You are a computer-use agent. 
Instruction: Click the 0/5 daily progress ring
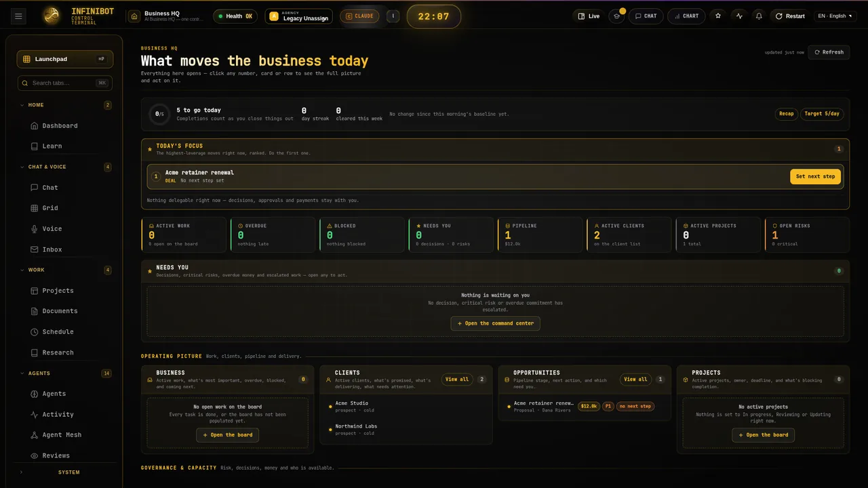pos(159,114)
